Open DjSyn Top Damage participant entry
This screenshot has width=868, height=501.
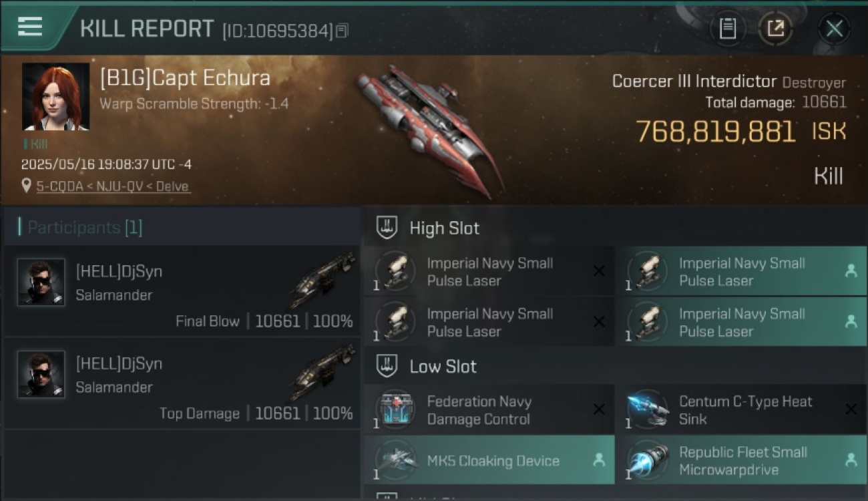click(182, 383)
